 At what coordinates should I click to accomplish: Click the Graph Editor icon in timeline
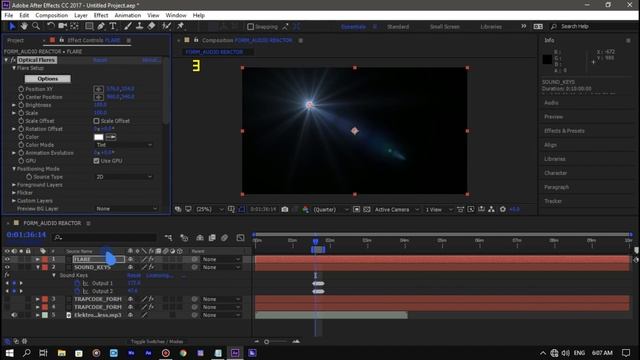(x=240, y=238)
